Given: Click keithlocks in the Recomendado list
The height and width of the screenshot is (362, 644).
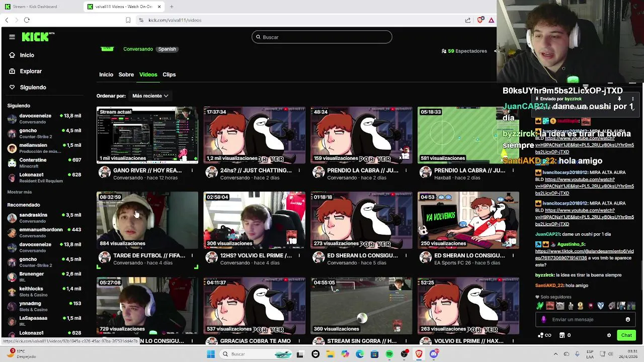Looking at the screenshot, I should coord(44,292).
